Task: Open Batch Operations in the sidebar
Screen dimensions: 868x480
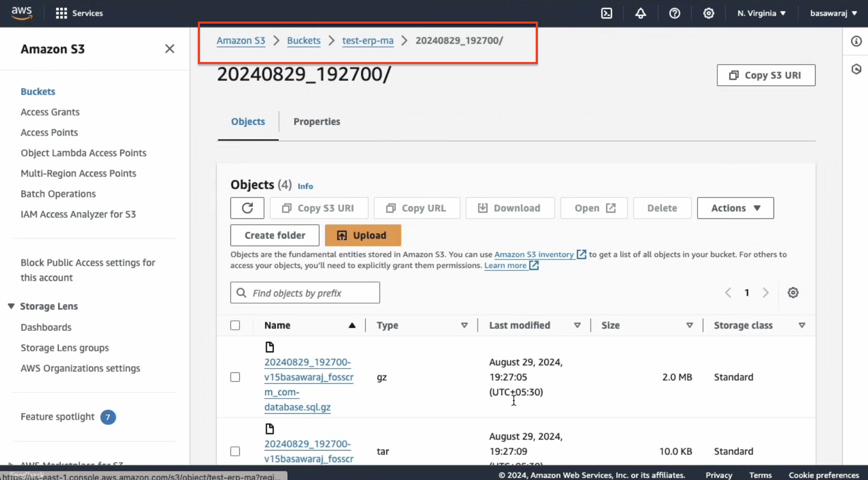Action: click(x=58, y=194)
